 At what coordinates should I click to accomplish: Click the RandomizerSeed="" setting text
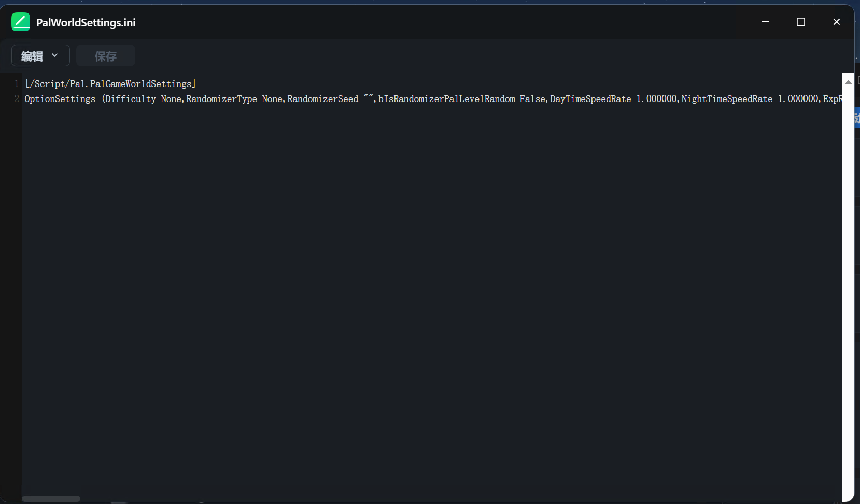click(331, 98)
